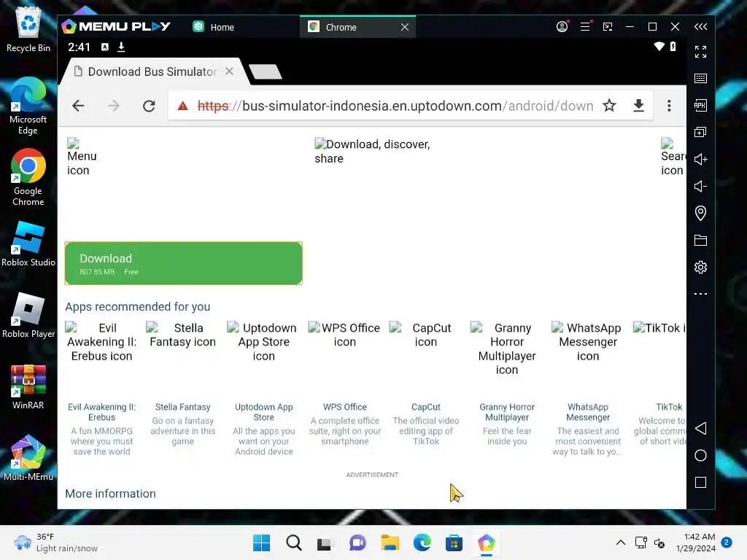This screenshot has height=560, width=747.
Task: Click the APK install icon in sidebar
Action: (700, 105)
